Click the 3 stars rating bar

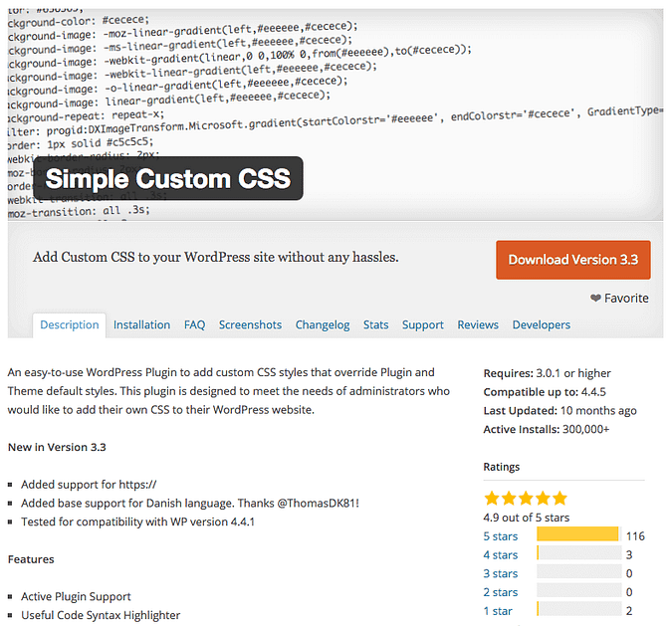point(578,571)
